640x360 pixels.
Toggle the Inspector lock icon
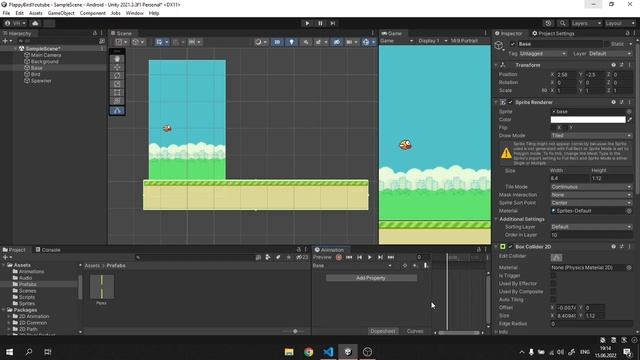[627, 33]
